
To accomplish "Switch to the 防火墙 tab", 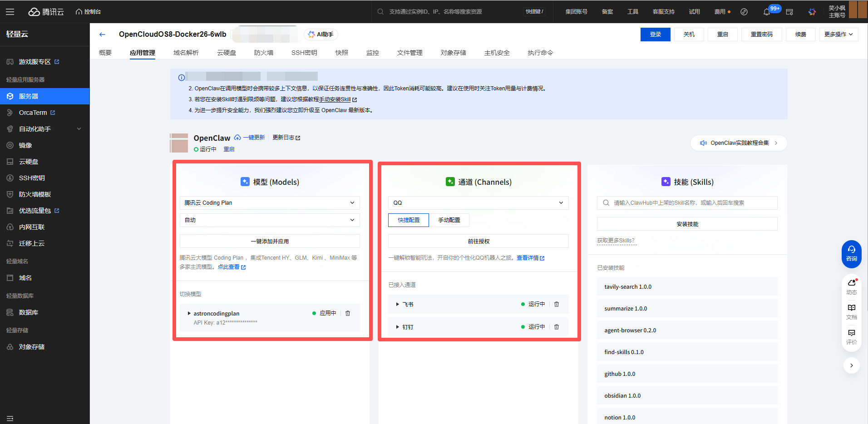I will point(264,53).
